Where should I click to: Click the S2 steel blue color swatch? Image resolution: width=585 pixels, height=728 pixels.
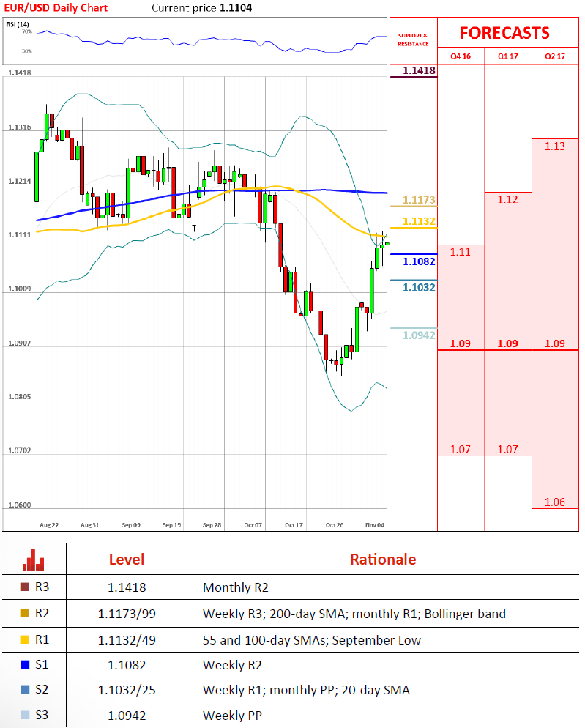coord(25,689)
